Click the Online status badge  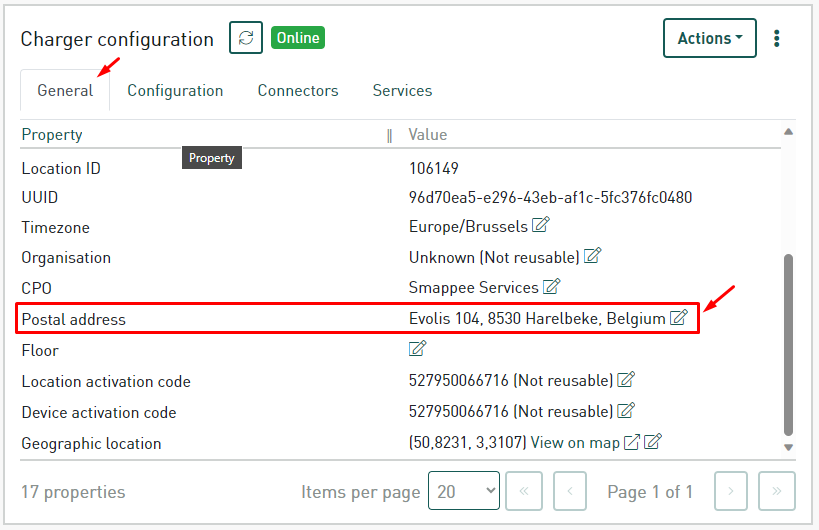click(x=298, y=38)
